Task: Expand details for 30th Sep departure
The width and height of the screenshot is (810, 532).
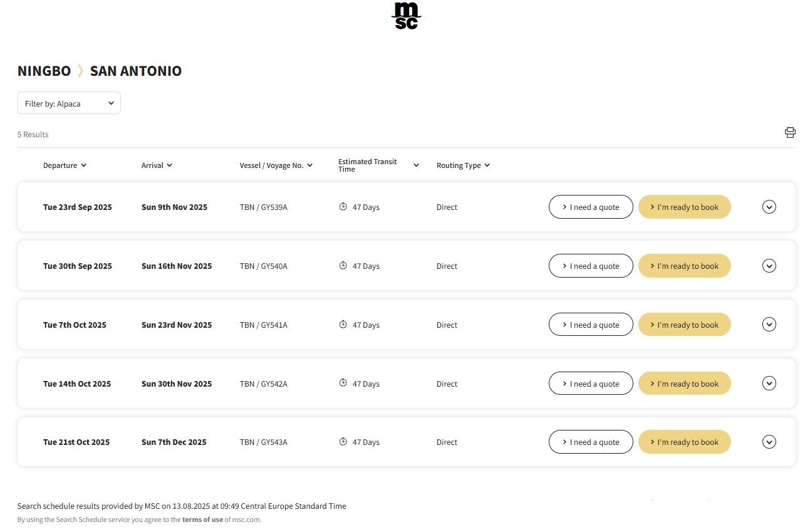Action: 769,266
